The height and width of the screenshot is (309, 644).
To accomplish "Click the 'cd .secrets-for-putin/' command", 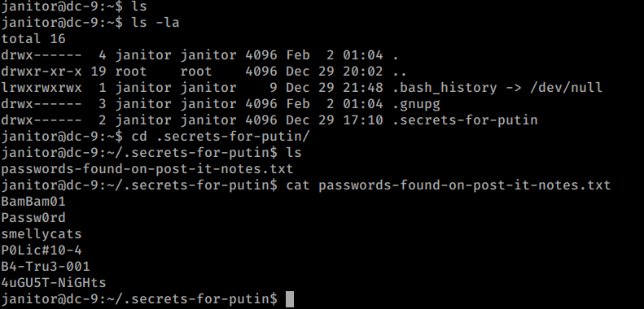I will coord(221,137).
